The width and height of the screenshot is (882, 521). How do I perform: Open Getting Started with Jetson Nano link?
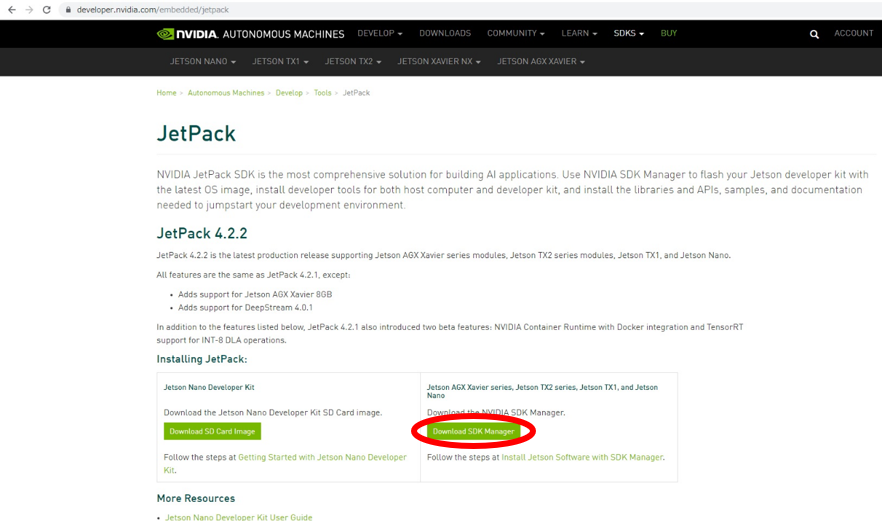click(x=285, y=464)
